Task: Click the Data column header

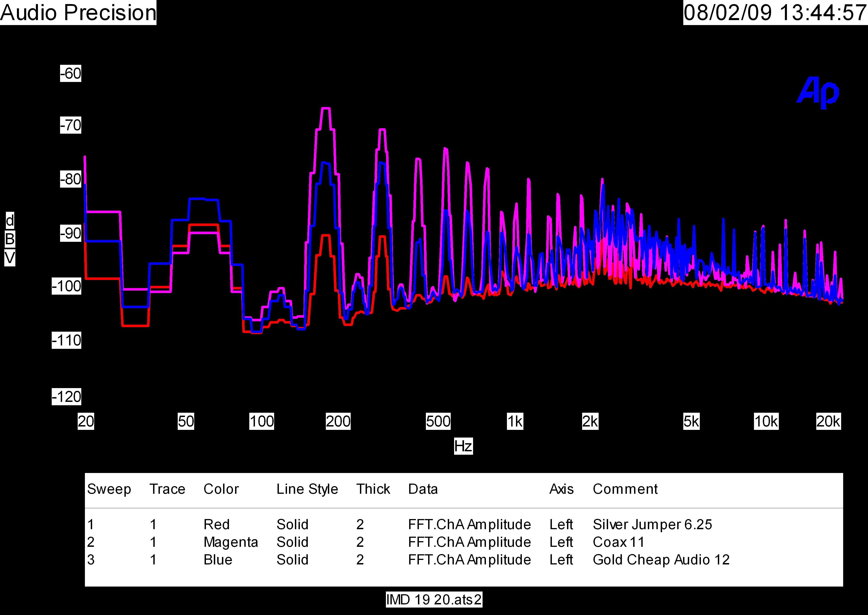Action: click(423, 489)
